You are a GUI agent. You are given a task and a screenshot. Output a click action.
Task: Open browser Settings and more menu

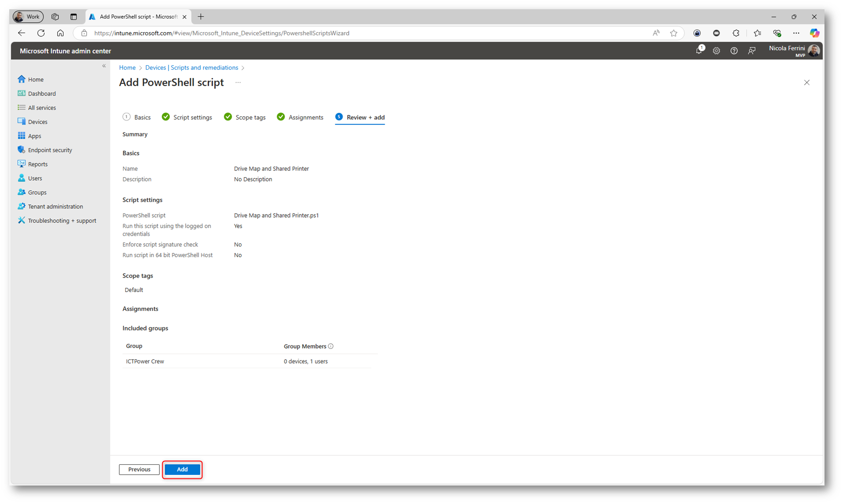(796, 33)
